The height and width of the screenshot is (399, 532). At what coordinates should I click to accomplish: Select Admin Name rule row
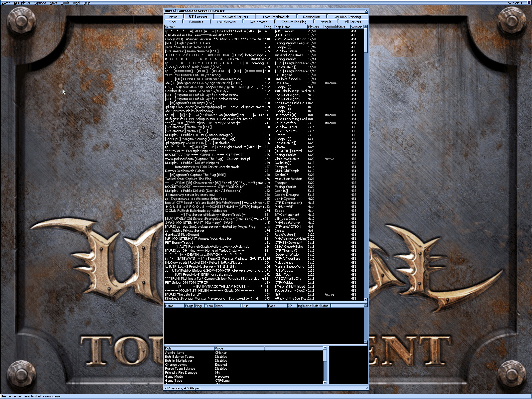(x=244, y=352)
